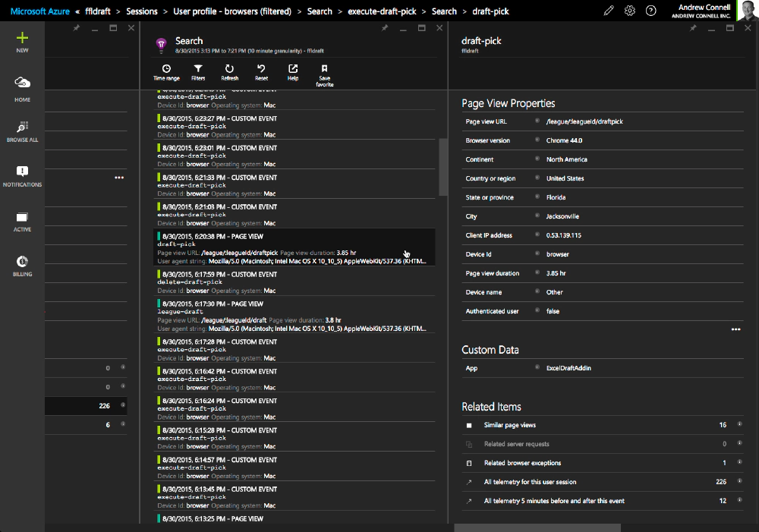Click Microsoft Azure breadcrumb logo
Image resolution: width=759 pixels, height=532 pixels.
coord(39,11)
